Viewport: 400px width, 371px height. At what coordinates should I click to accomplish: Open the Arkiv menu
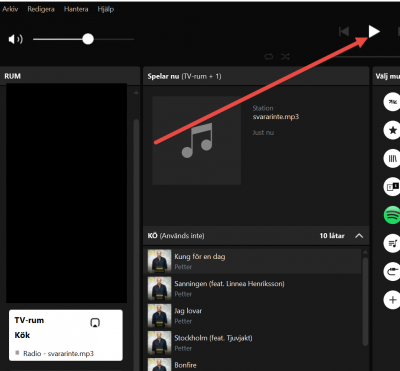pos(10,9)
